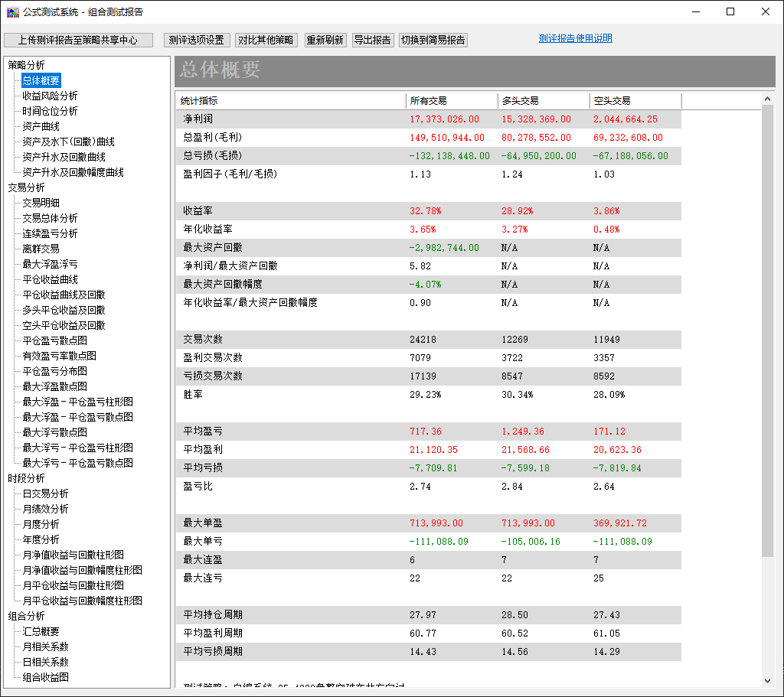Image resolution: width=784 pixels, height=697 pixels.
Task: Select 月平仓收益与回撤柱形图
Action: pyautogui.click(x=73, y=585)
